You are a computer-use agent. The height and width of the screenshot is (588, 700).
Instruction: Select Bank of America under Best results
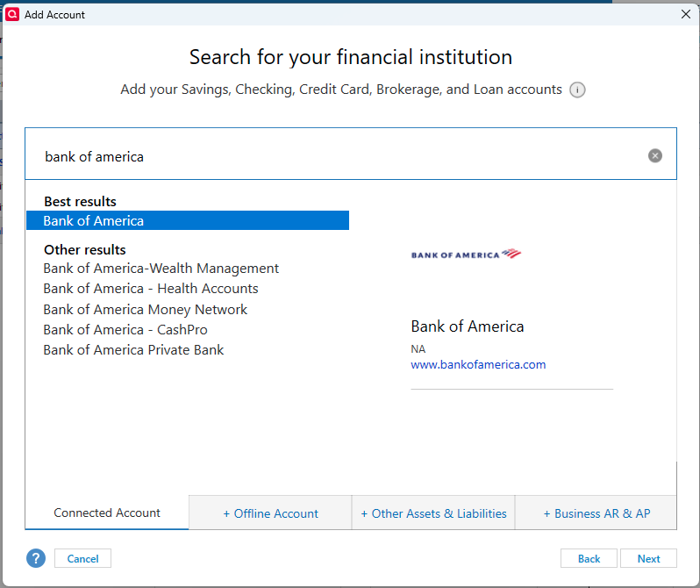click(x=188, y=221)
